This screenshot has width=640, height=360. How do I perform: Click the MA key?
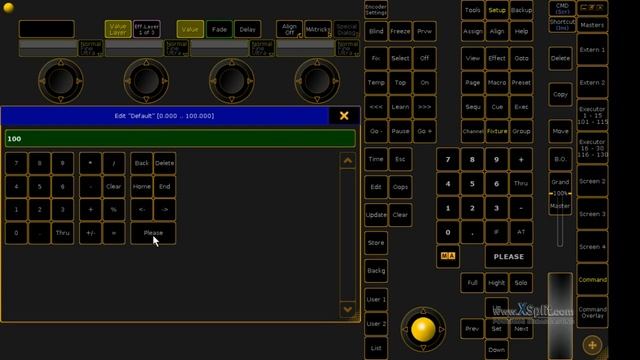pos(448,256)
